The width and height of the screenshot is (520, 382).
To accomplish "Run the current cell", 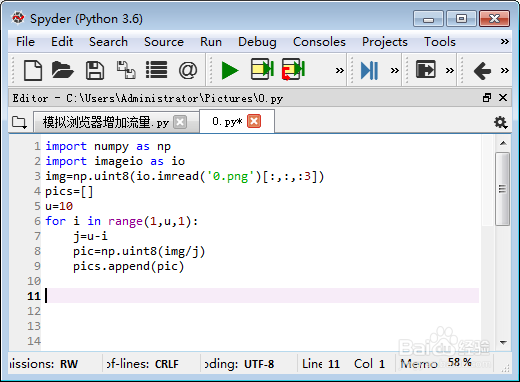I will (262, 69).
